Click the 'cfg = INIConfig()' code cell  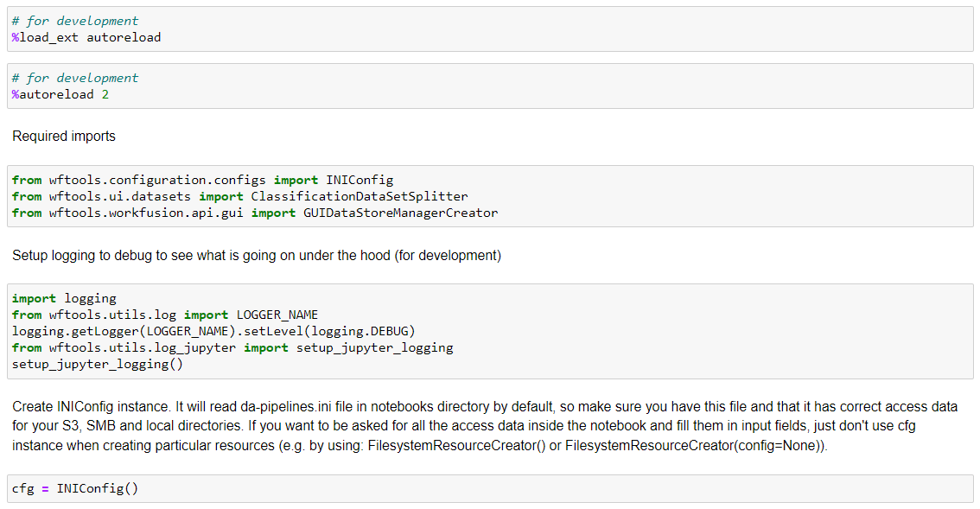490,488
